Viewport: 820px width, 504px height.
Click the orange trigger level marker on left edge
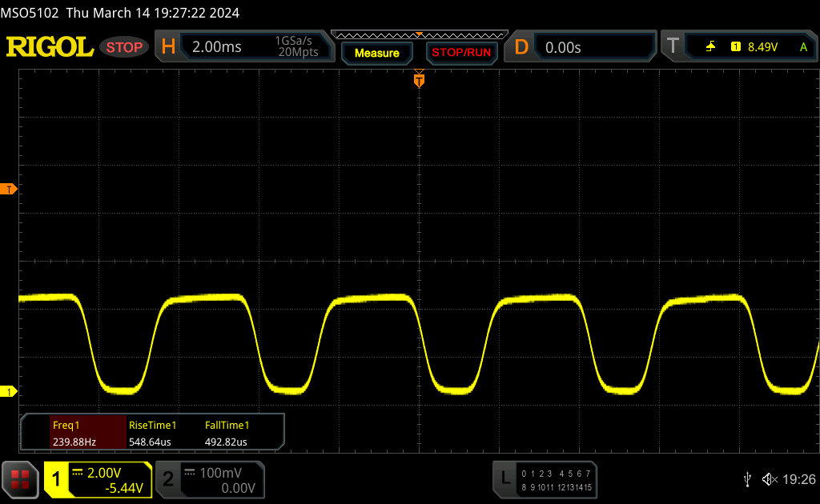[10, 189]
